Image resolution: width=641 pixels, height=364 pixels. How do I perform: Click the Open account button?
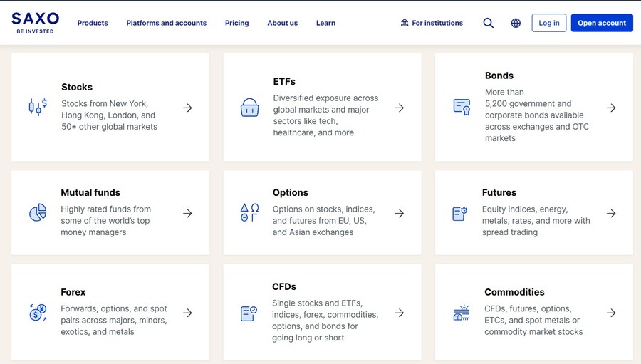pos(602,23)
